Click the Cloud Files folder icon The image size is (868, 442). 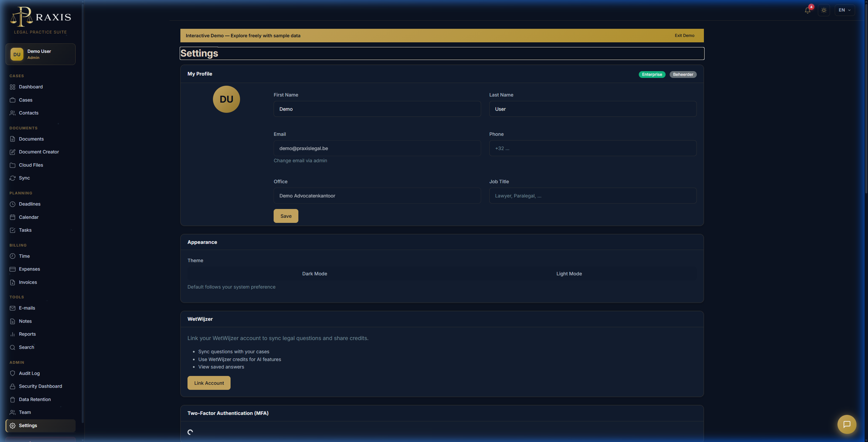[13, 165]
